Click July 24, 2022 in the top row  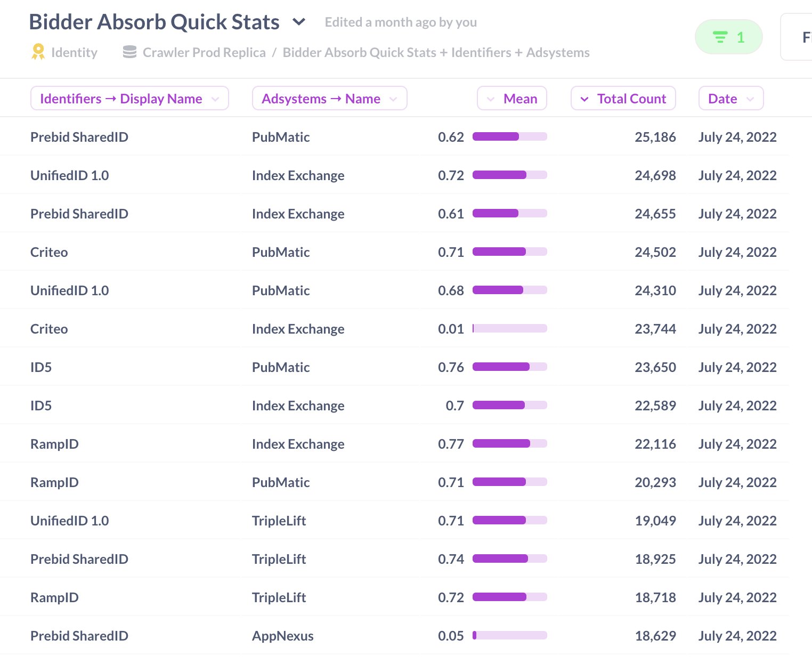(x=737, y=137)
